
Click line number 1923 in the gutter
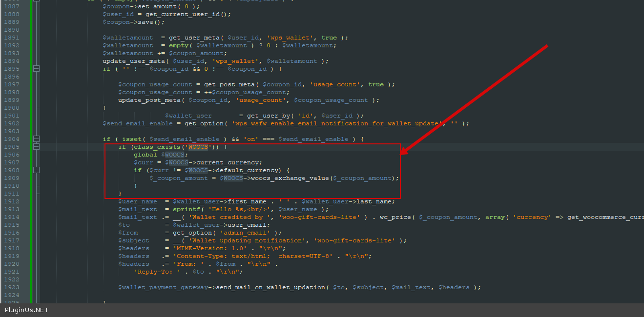tap(11, 287)
